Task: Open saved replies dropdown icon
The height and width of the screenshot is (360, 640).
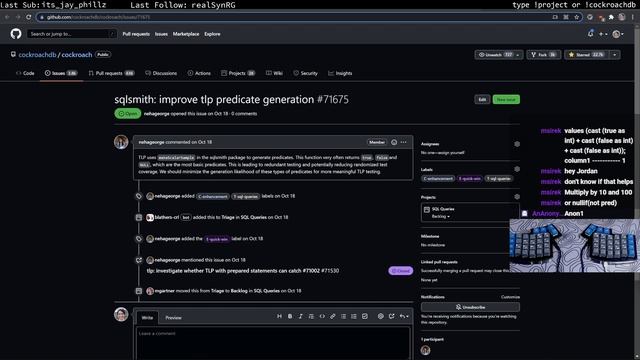Action: [x=404, y=316]
